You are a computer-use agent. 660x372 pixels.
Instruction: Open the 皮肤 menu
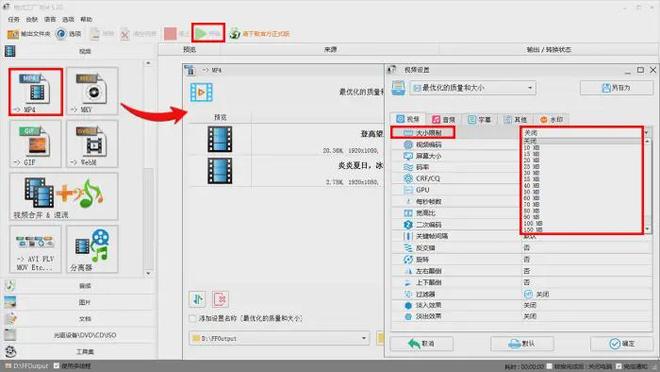pyautogui.click(x=32, y=19)
